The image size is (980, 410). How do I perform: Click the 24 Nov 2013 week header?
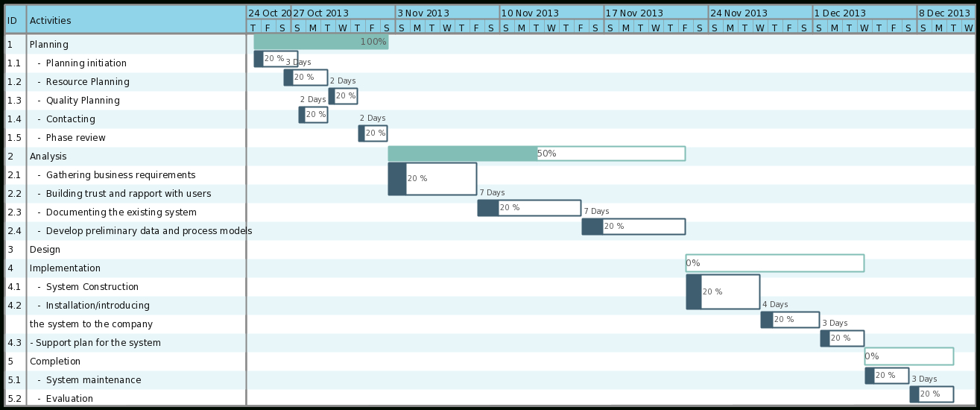pyautogui.click(x=760, y=13)
